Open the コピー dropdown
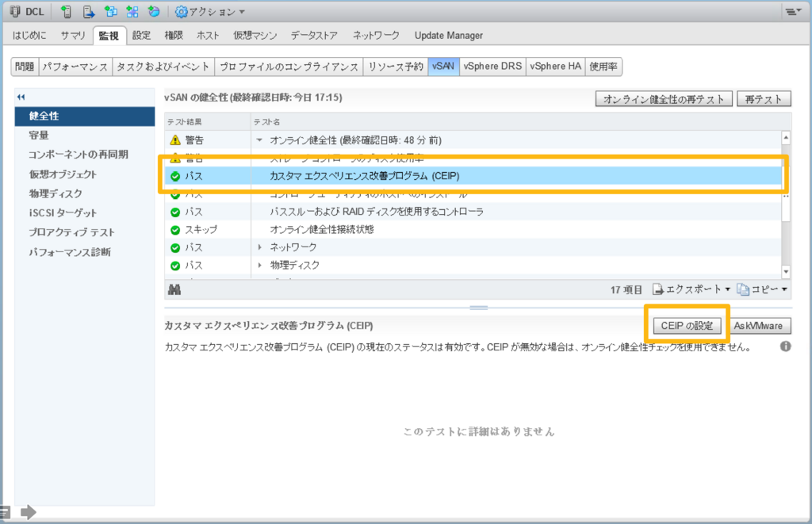 coord(762,289)
